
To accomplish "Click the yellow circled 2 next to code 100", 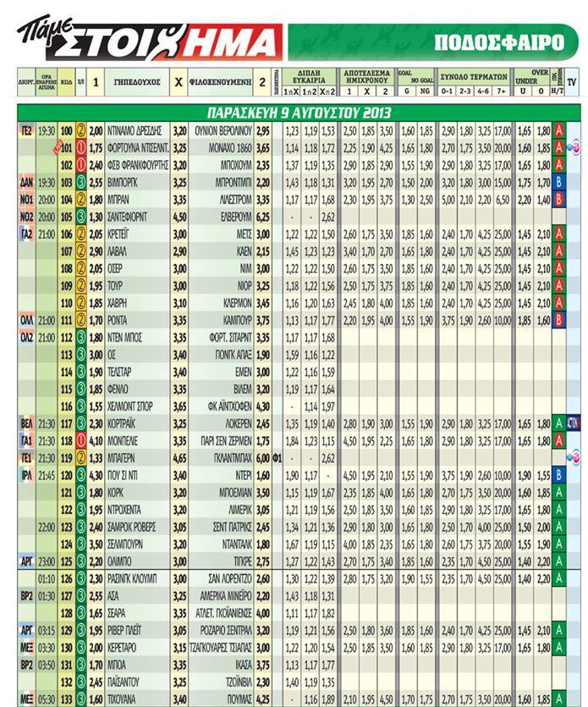I will point(80,131).
